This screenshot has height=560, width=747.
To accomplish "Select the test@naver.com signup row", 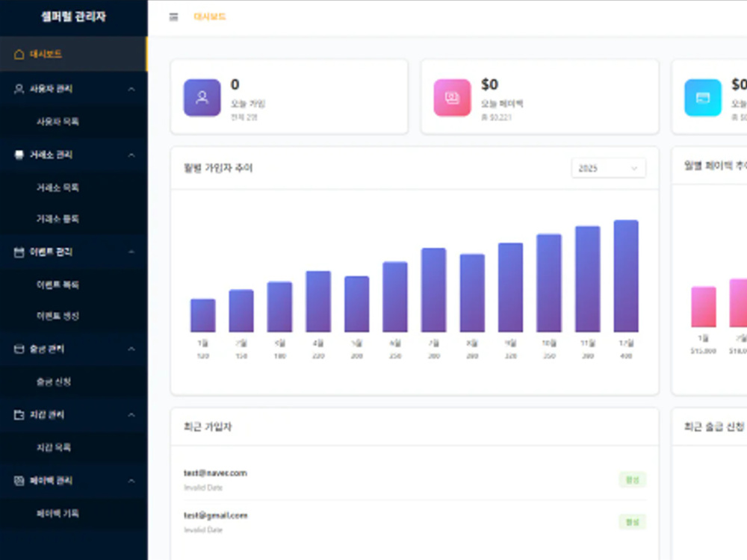I will coord(415,479).
